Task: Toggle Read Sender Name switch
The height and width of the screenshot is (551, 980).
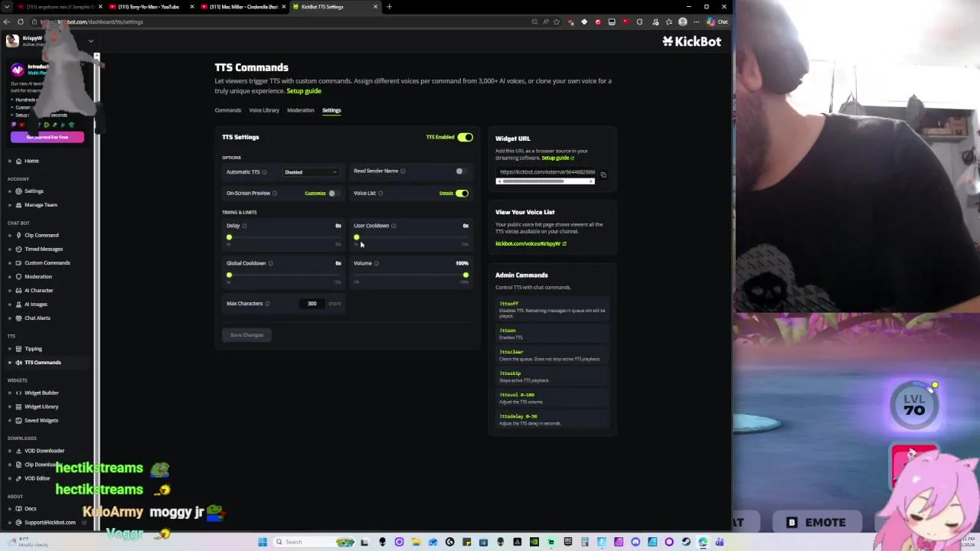Action: (460, 171)
